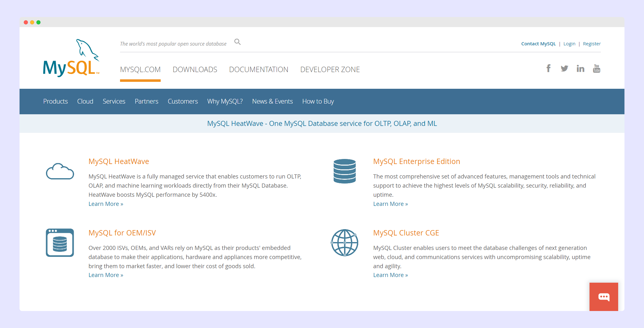Click the OEM/ISV database window icon
644x328 pixels.
click(60, 243)
